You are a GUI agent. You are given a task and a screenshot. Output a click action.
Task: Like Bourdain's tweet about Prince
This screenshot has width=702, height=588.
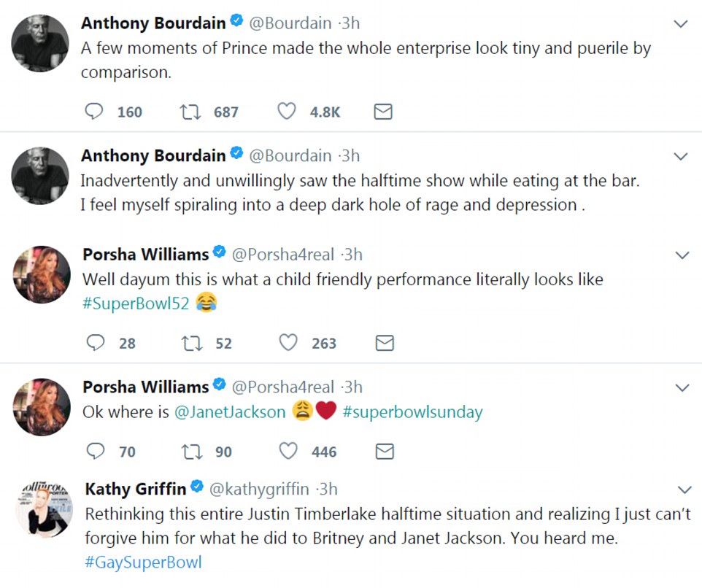coord(288,112)
